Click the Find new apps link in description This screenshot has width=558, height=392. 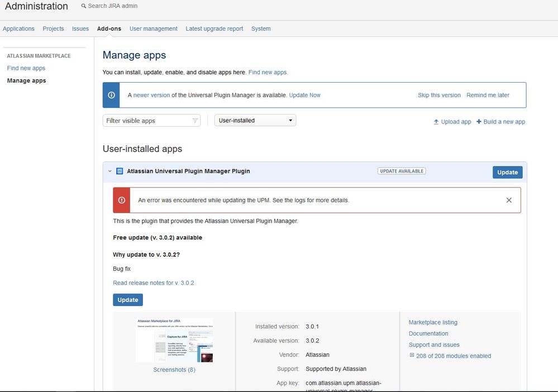268,72
